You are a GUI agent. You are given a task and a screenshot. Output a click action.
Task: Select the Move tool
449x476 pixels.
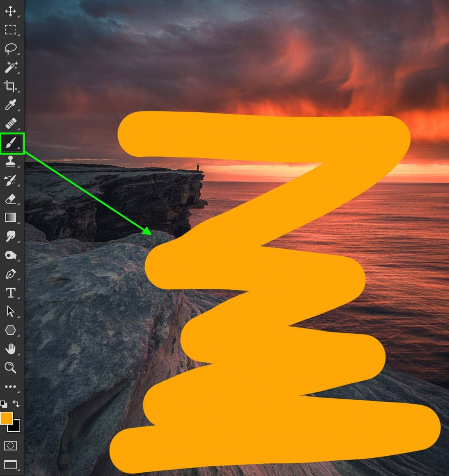point(11,11)
